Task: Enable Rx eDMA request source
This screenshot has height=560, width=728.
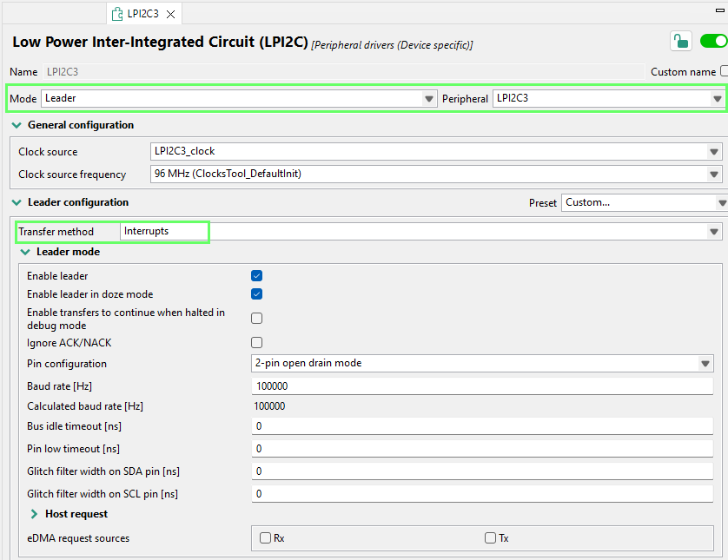Action: pos(266,538)
